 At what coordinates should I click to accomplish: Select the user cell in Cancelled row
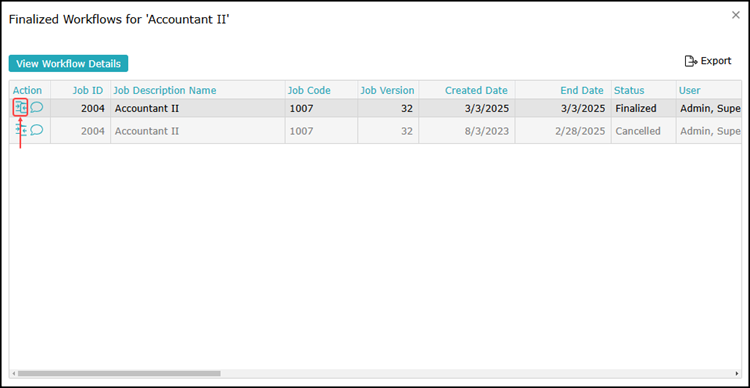(709, 131)
